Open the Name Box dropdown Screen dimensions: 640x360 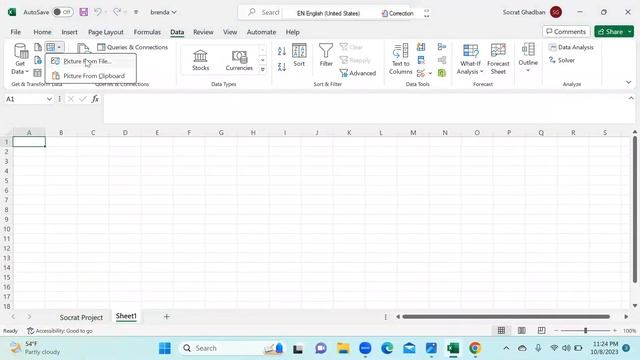pos(49,99)
